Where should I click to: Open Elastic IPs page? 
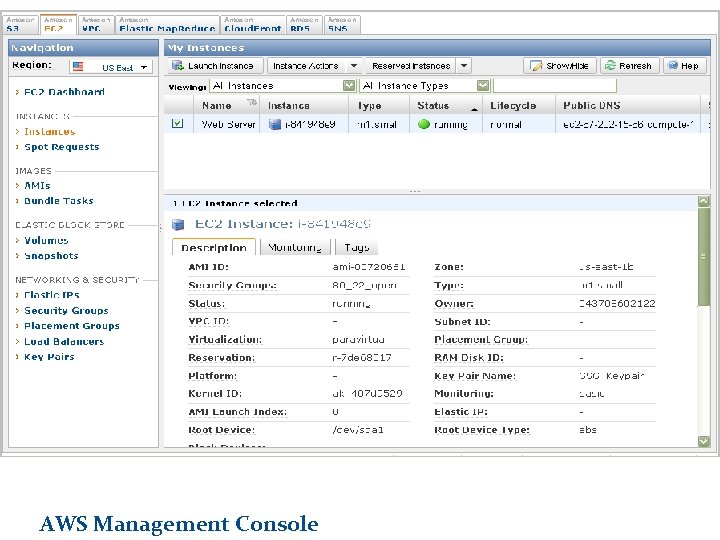52,295
